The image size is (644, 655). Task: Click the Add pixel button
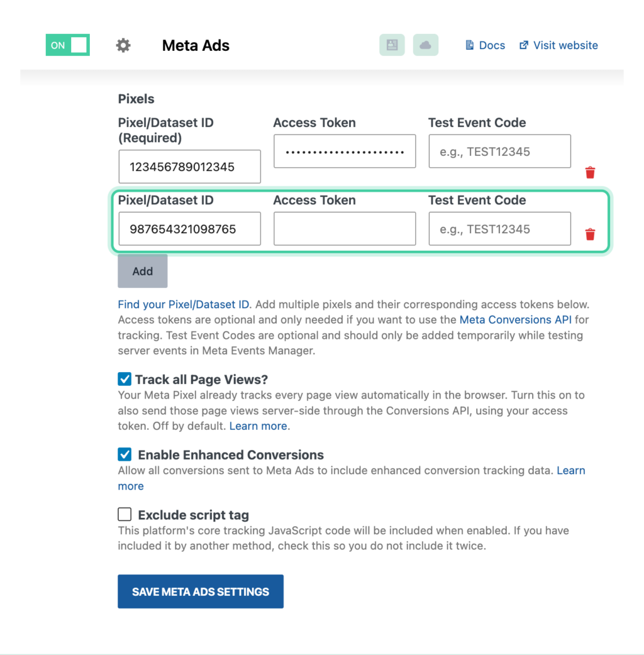coord(143,271)
